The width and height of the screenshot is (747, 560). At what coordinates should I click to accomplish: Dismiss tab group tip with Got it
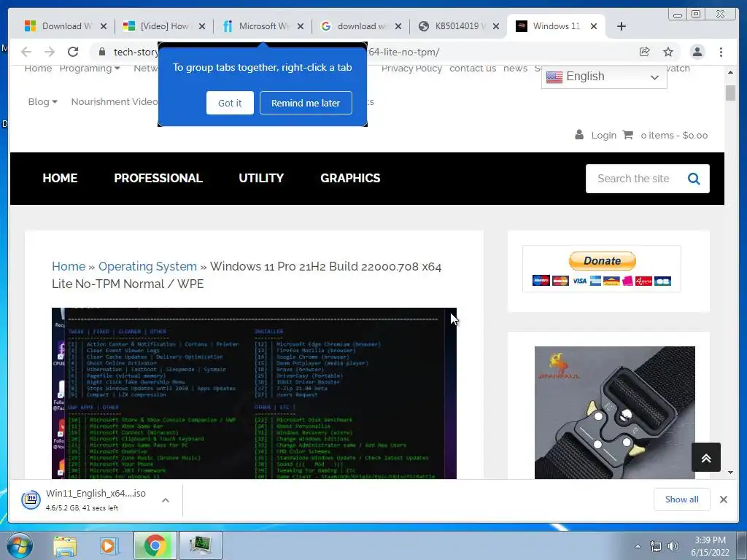230,103
